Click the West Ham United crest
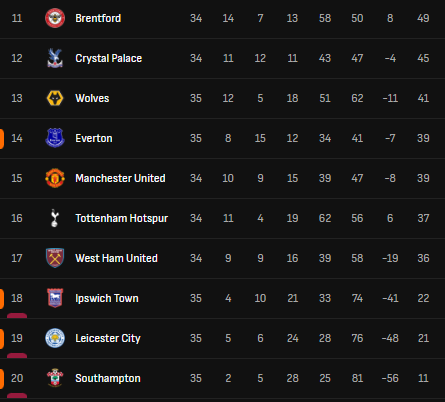Screen dimensions: 445x402 (x=55, y=258)
